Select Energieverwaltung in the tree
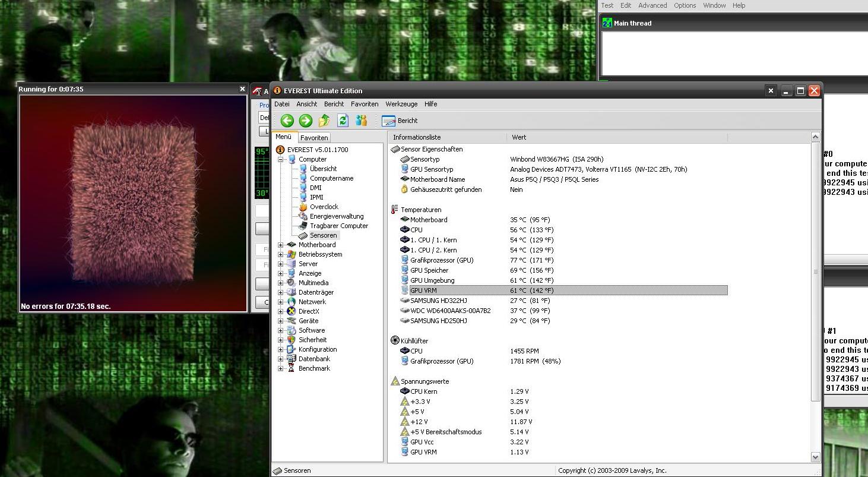This screenshot has width=868, height=477. click(337, 216)
